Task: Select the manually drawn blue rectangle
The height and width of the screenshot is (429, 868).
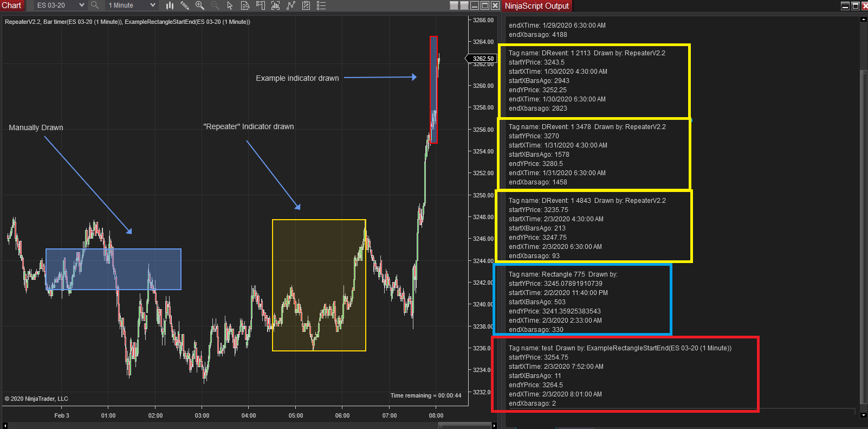Action: pyautogui.click(x=113, y=269)
